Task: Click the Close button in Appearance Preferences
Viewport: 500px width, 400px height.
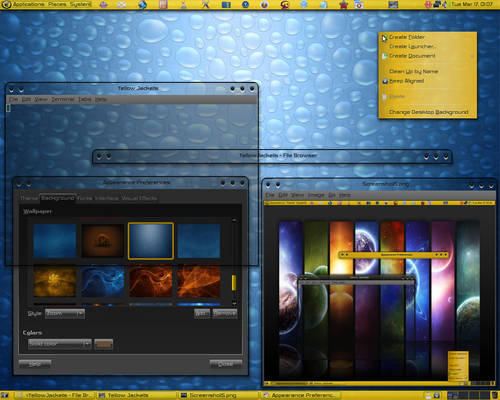Action: (226, 364)
